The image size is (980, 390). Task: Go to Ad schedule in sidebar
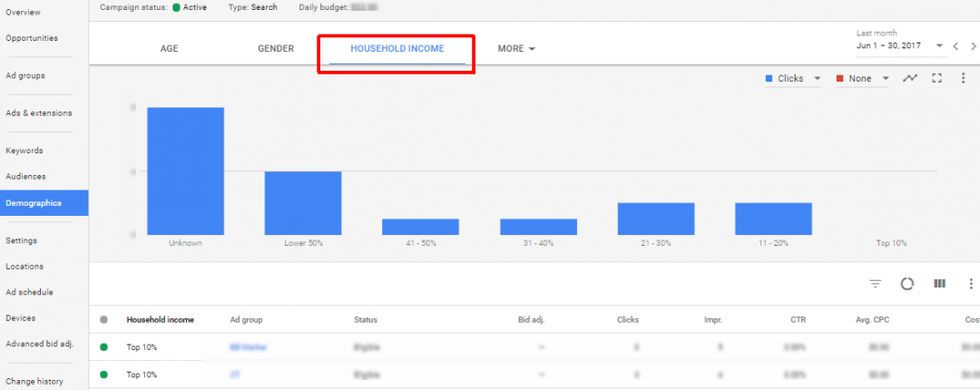coord(29,292)
